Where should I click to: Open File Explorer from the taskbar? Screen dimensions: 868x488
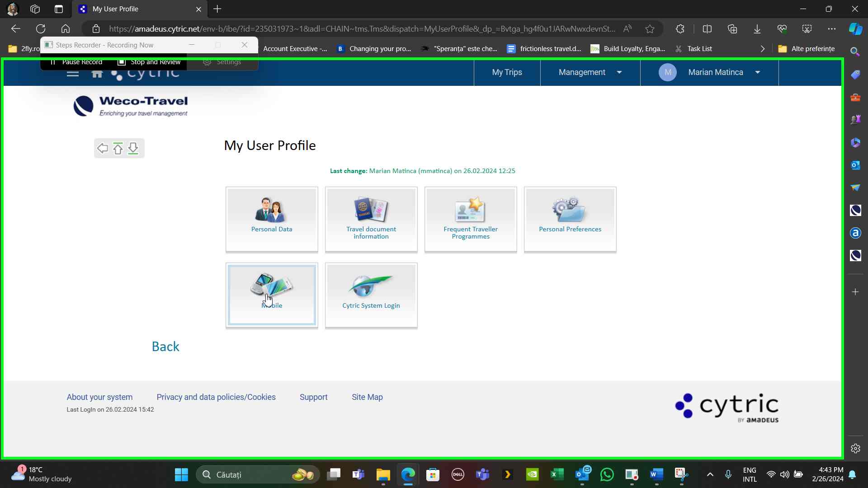pos(383,474)
